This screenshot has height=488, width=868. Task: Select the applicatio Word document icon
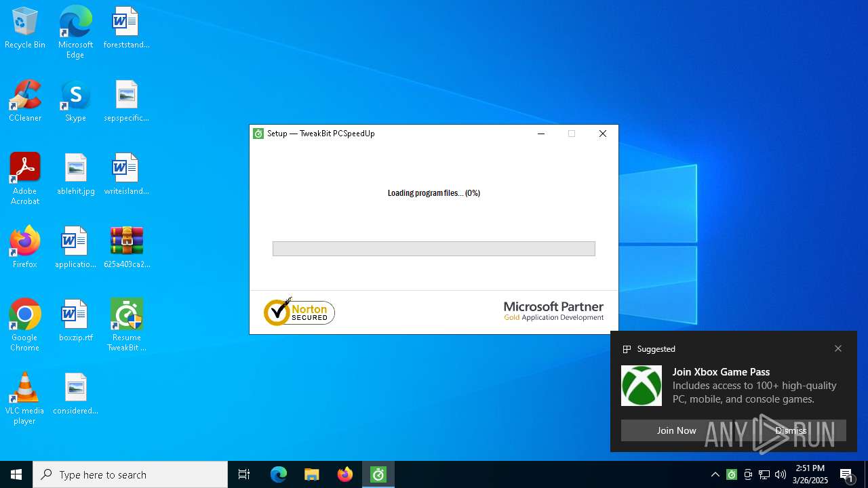75,248
